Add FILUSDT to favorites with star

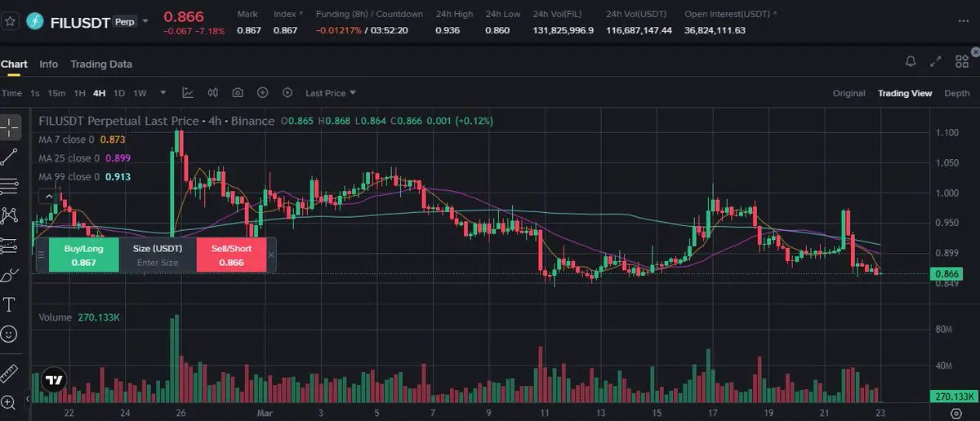pos(10,20)
